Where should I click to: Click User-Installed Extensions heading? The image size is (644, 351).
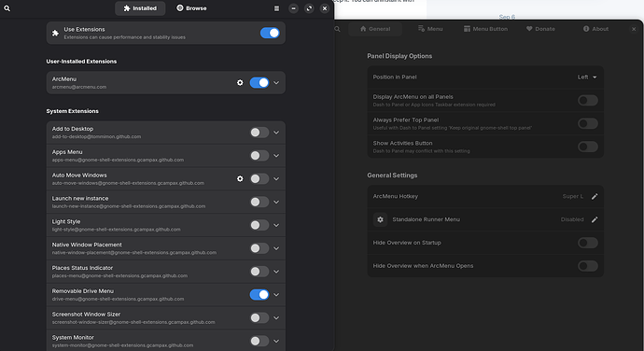point(81,62)
